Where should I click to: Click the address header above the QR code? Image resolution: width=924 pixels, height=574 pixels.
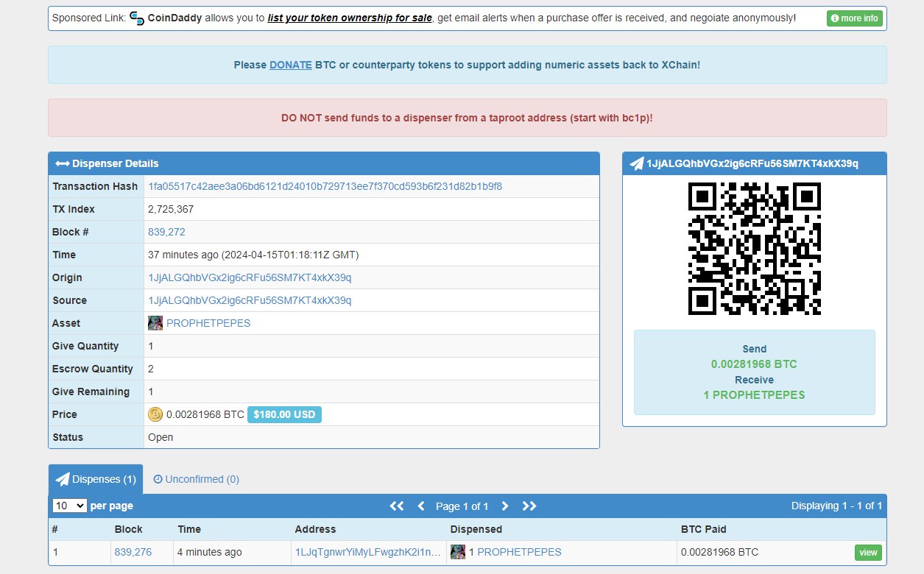coord(755,163)
